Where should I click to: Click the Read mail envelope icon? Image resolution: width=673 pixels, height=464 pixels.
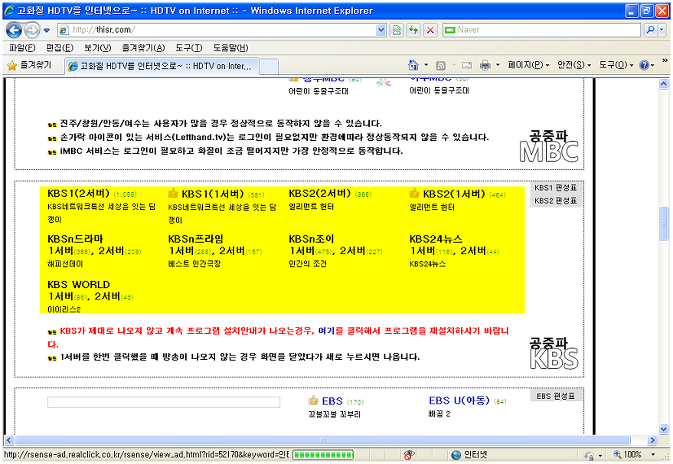coord(467,66)
